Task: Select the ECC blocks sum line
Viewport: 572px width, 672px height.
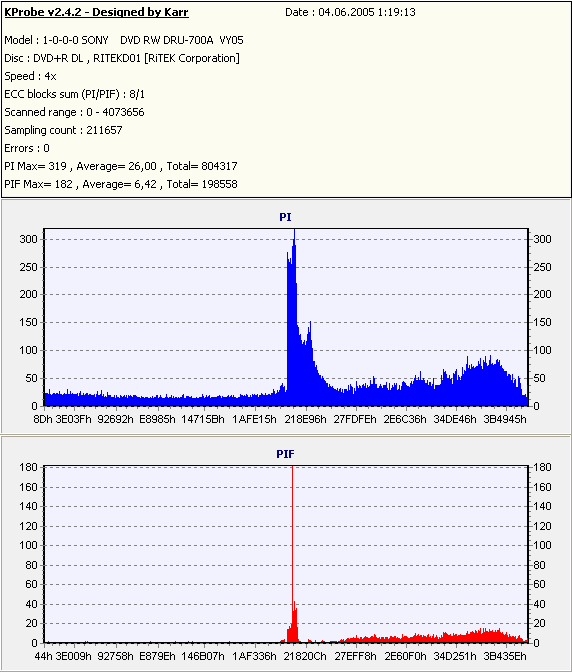Action: [x=75, y=94]
